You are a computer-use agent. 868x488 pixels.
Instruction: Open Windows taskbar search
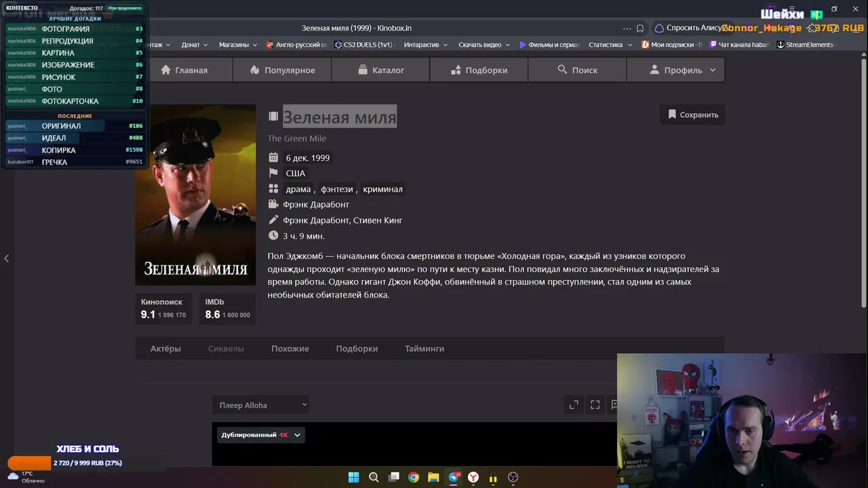click(374, 477)
